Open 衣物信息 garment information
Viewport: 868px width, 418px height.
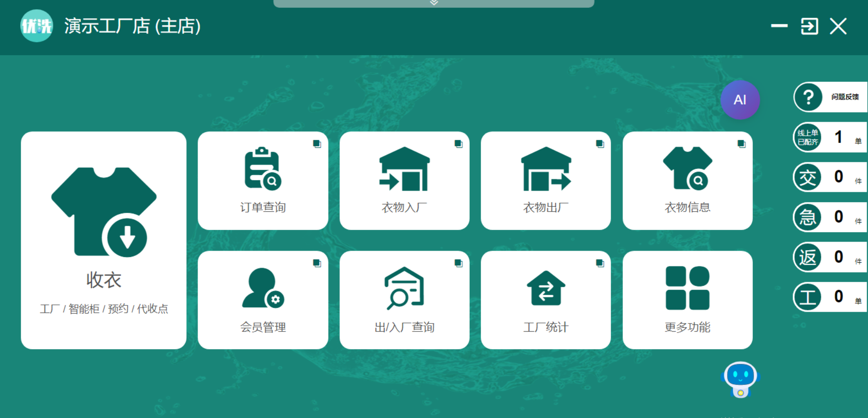pyautogui.click(x=687, y=181)
